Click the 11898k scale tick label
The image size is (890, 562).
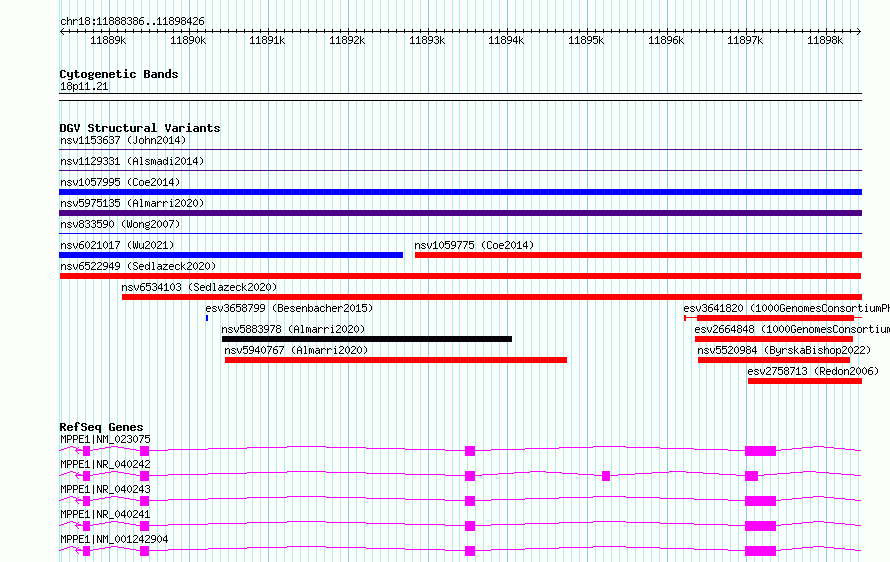pos(825,40)
